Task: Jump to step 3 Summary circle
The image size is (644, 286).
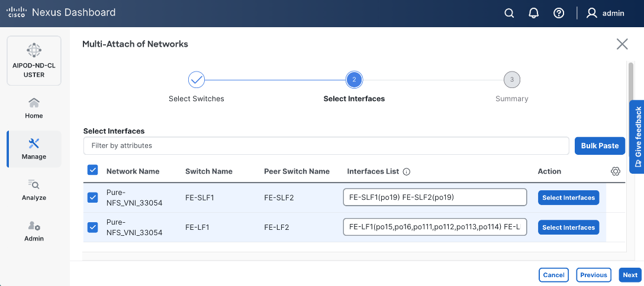Action: click(x=512, y=80)
